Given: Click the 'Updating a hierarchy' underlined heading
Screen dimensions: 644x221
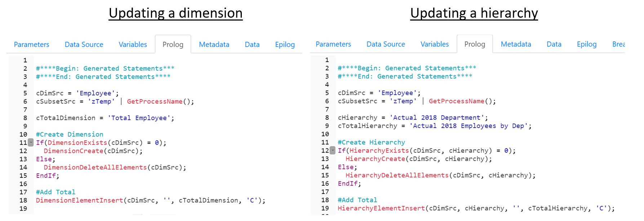Looking at the screenshot, I should 474,13.
